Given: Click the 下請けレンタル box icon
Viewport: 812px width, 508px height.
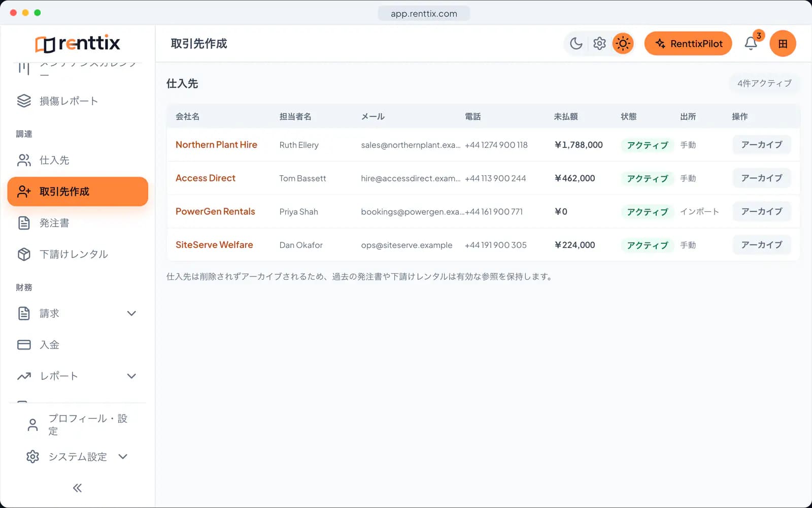Looking at the screenshot, I should [24, 254].
